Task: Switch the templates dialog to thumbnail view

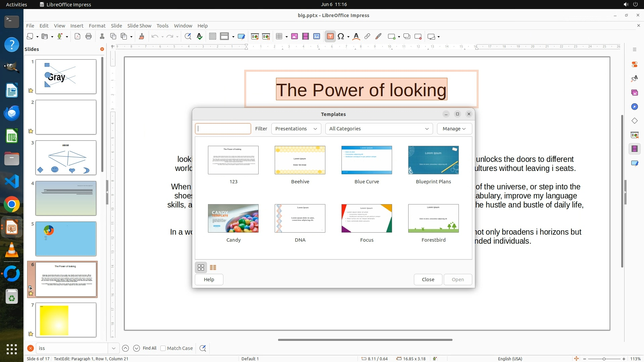Action: click(x=201, y=267)
